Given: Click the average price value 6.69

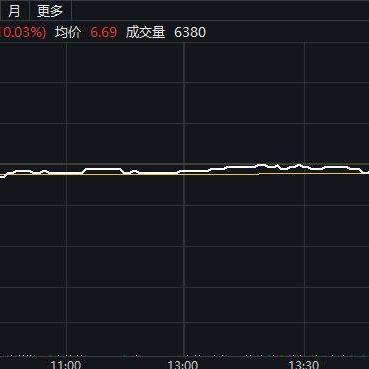Looking at the screenshot, I should 104,32.
